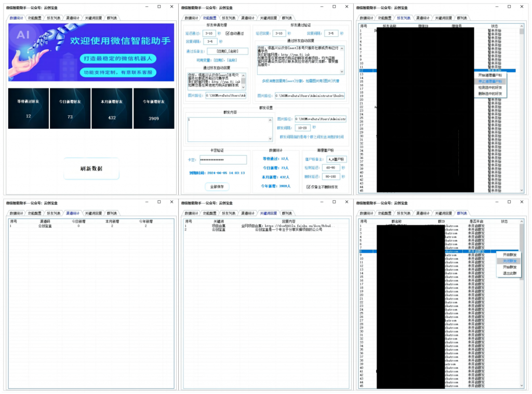Select 停止清理僵尸粉 in the context menu
Viewport: 532px width, 394px height.
click(x=490, y=81)
